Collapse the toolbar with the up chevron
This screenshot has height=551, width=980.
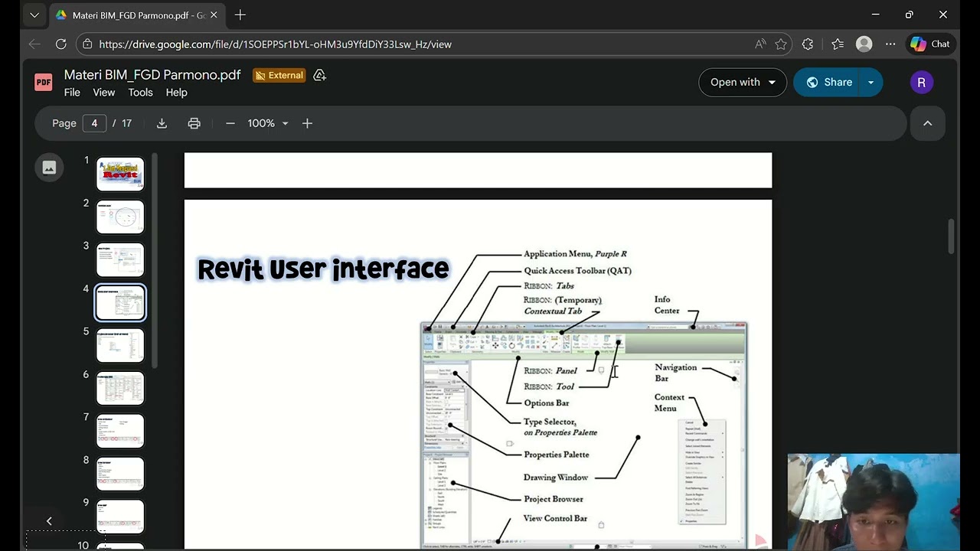click(x=928, y=123)
